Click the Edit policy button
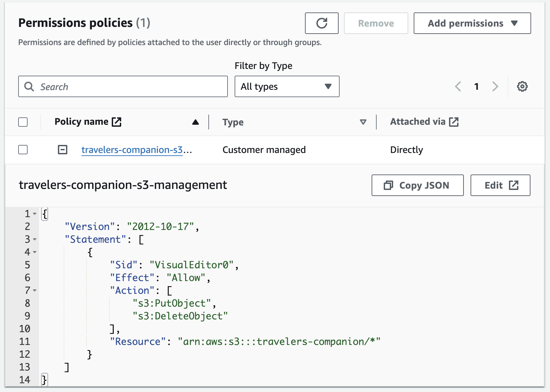This screenshot has height=392, width=550. click(500, 185)
